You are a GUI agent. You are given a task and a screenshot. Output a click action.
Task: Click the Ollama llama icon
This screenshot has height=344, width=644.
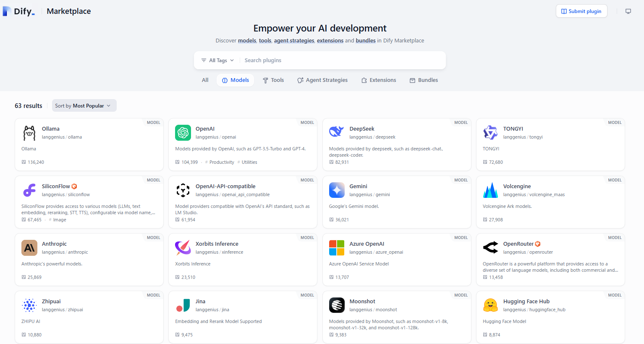pos(29,133)
